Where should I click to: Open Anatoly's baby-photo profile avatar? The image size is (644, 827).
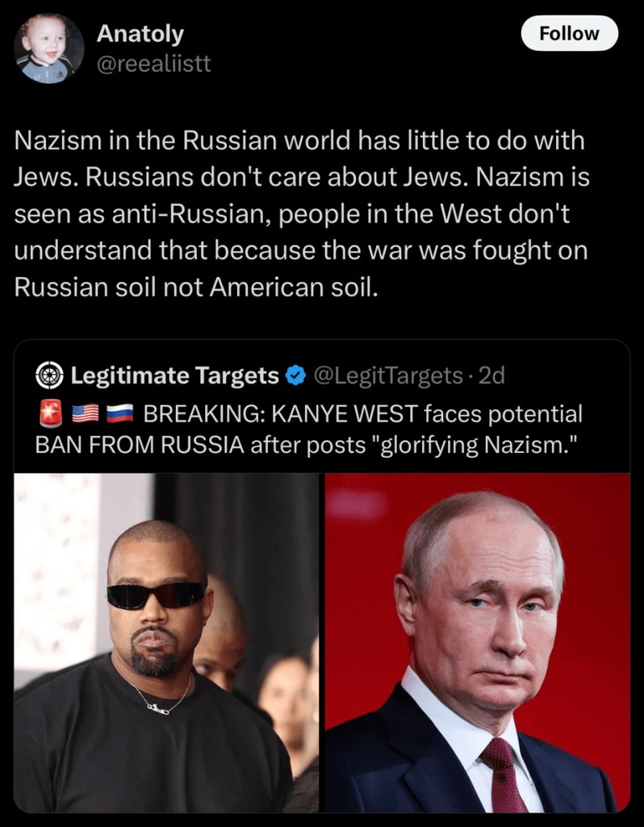(x=49, y=48)
